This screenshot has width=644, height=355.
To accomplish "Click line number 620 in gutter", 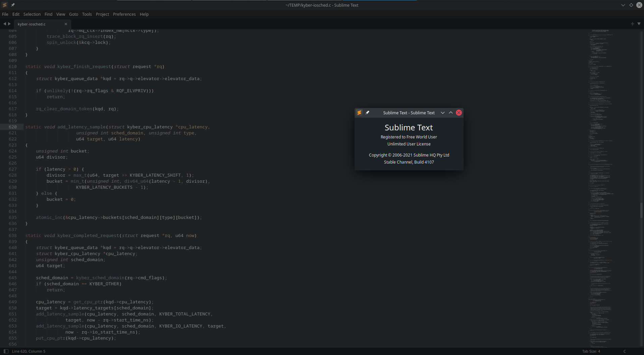I will pyautogui.click(x=13, y=127).
